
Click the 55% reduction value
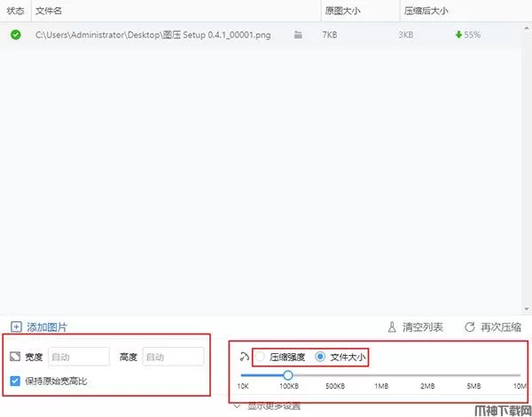(x=473, y=35)
